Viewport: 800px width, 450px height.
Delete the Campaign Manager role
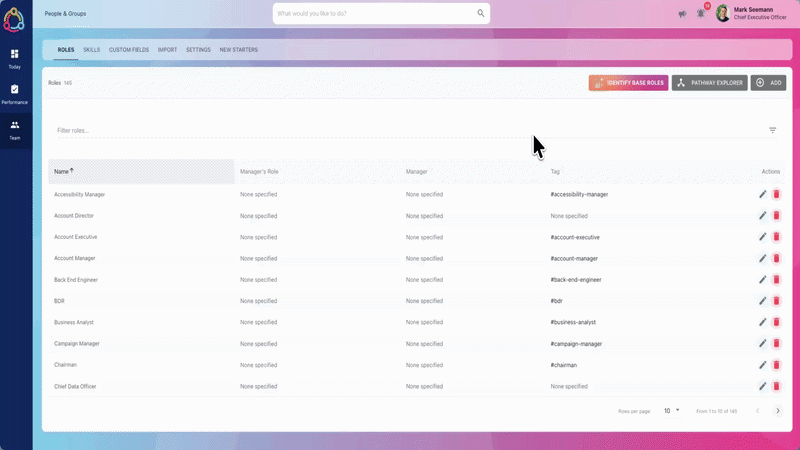tap(776, 343)
